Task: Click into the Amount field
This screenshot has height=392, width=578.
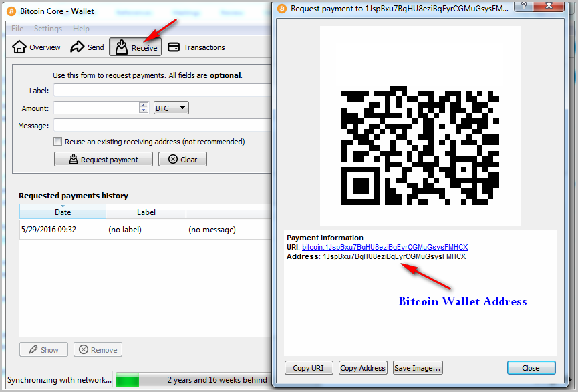Action: (x=97, y=108)
